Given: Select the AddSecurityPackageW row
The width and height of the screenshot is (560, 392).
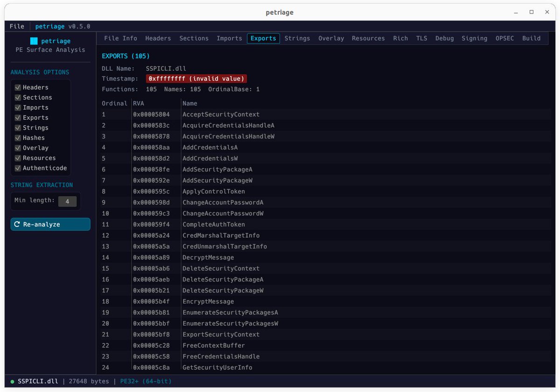Looking at the screenshot, I should click(325, 180).
